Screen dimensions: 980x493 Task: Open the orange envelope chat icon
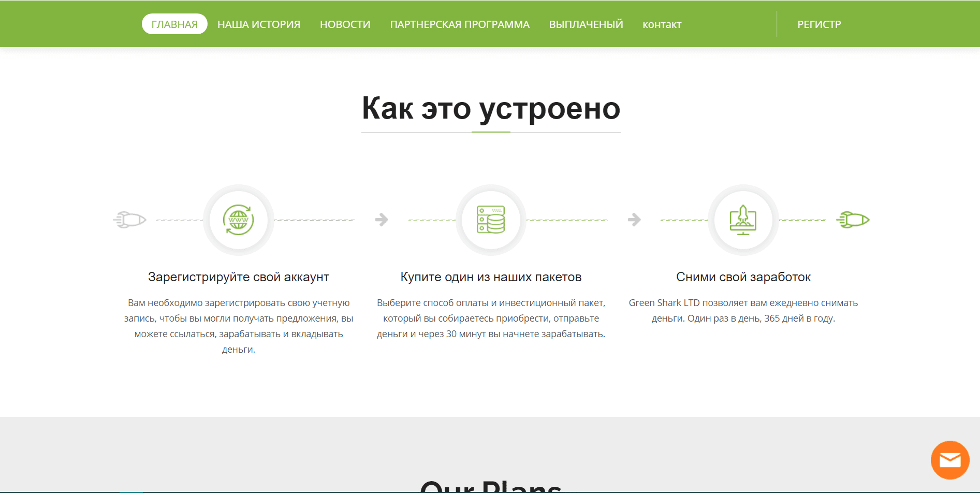pos(949,460)
